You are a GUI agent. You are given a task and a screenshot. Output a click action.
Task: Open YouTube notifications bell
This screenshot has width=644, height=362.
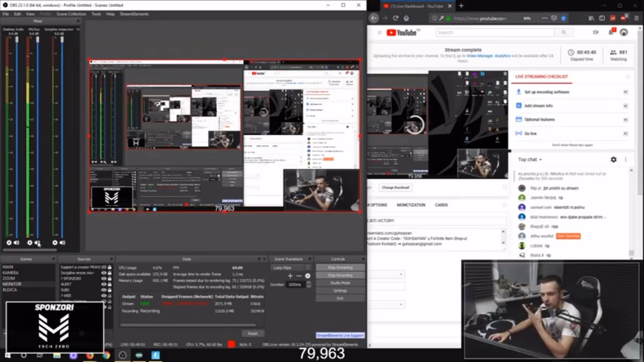[x=611, y=32]
